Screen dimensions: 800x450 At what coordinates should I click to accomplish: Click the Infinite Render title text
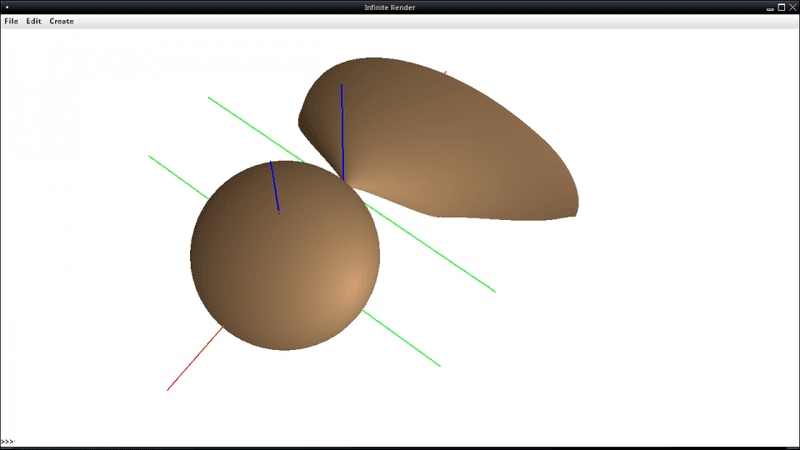[x=399, y=7]
